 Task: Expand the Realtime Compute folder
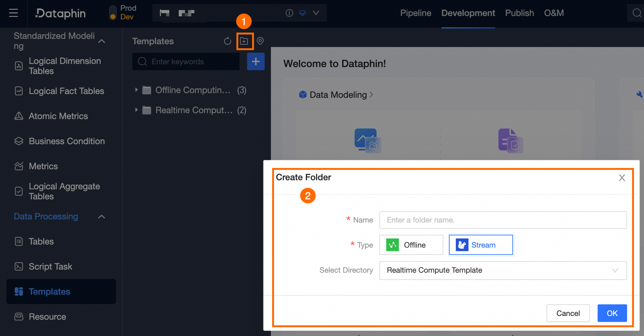[x=136, y=110]
